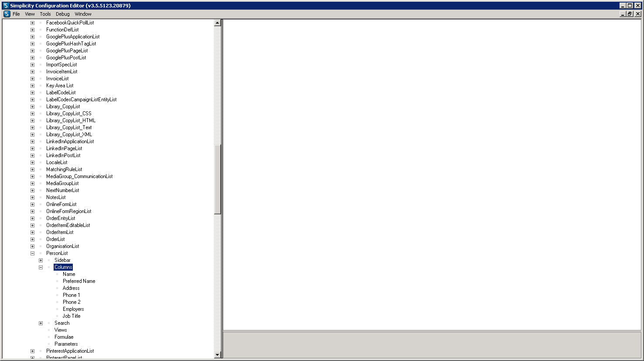Open the Tools menu

tap(45, 14)
